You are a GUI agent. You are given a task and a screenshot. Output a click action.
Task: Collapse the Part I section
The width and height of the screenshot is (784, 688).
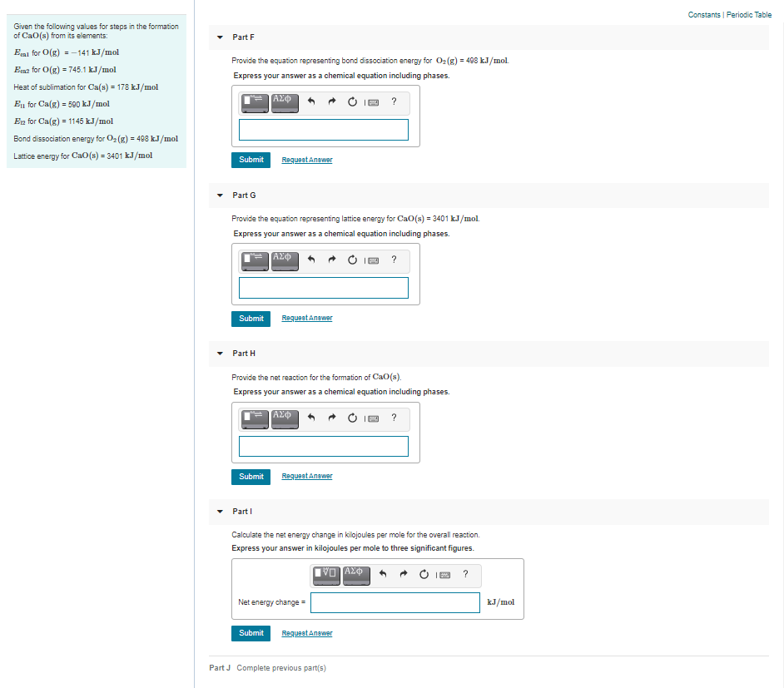pyautogui.click(x=220, y=511)
